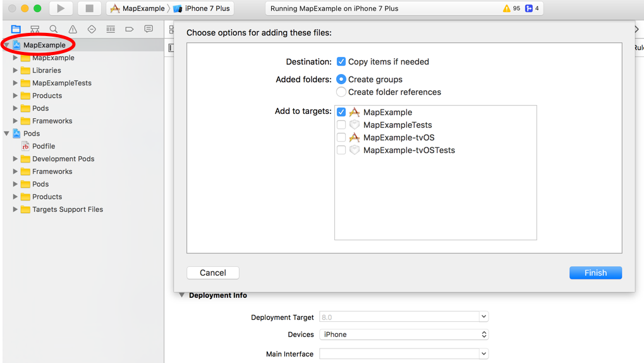Expand the Targets Support Files folder
The image size is (644, 363).
click(15, 209)
